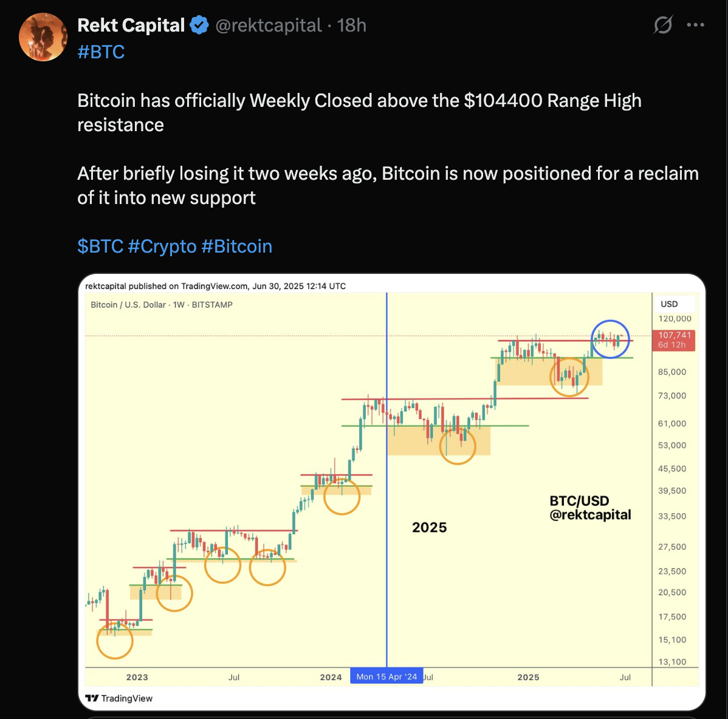Open the #BTC hashtag

(x=101, y=52)
